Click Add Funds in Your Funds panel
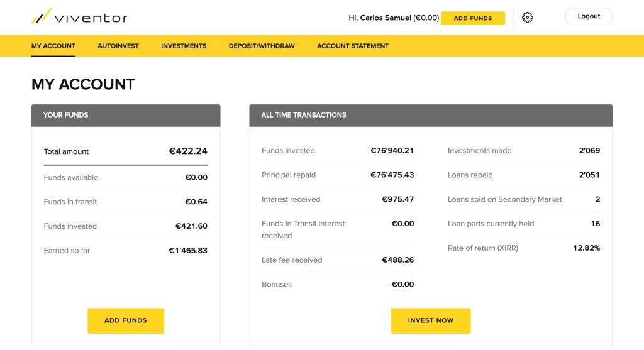Image resolution: width=644 pixels, height=350 pixels. click(x=126, y=320)
